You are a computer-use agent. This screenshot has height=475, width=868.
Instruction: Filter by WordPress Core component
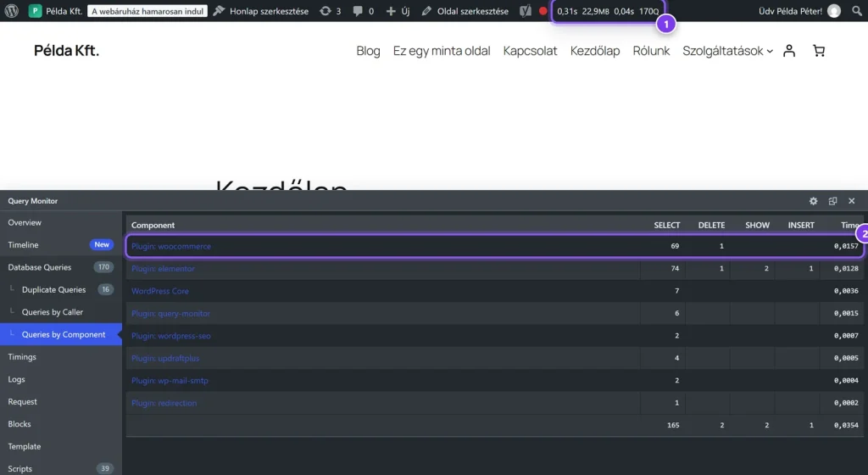pyautogui.click(x=160, y=291)
